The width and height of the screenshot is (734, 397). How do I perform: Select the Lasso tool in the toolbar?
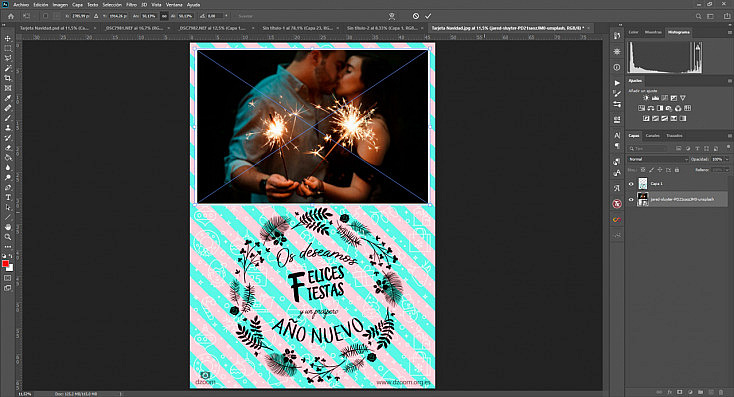pyautogui.click(x=7, y=58)
